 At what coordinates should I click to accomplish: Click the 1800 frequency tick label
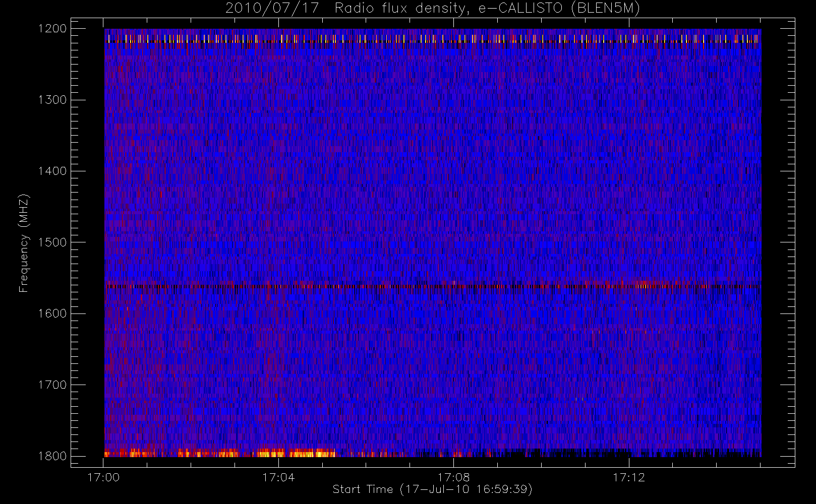tap(52, 456)
